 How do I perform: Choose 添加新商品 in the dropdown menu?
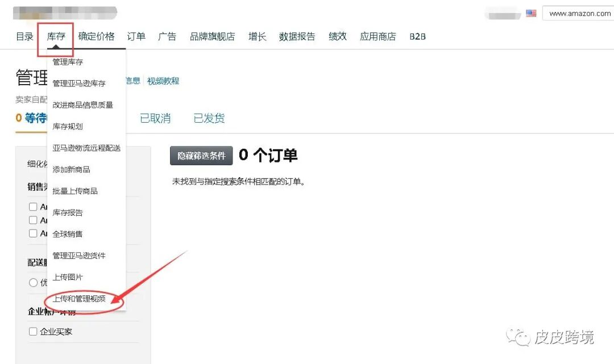[71, 169]
